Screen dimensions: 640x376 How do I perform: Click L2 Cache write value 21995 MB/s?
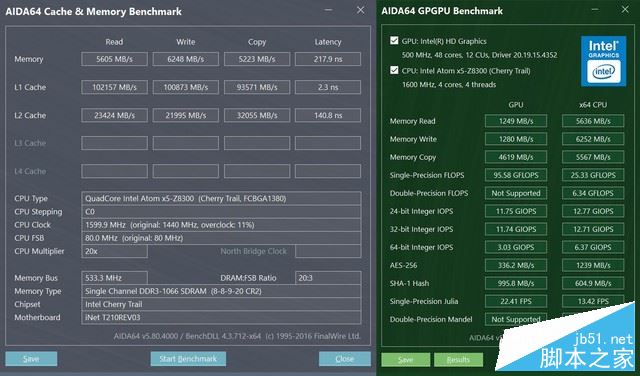(186, 115)
